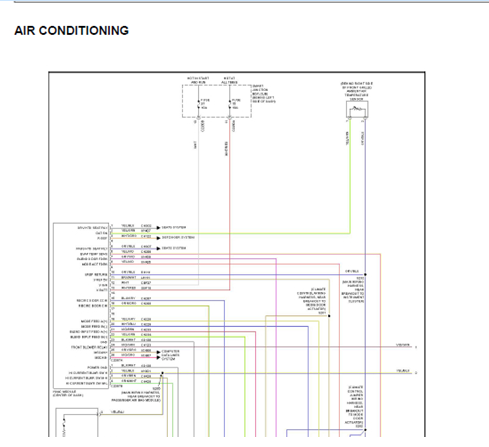Click the COMPUTER DATA LINES SYSTEM label
489x447 pixels.
170,355
